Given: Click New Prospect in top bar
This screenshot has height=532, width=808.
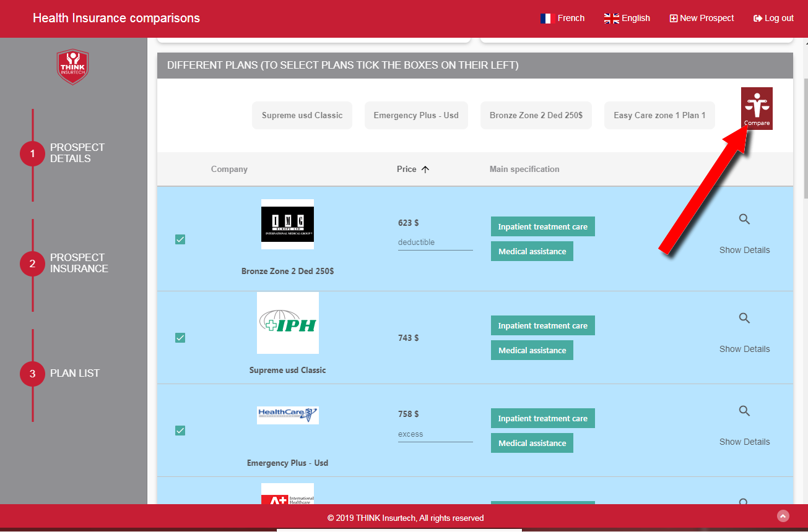Looking at the screenshot, I should tap(702, 19).
